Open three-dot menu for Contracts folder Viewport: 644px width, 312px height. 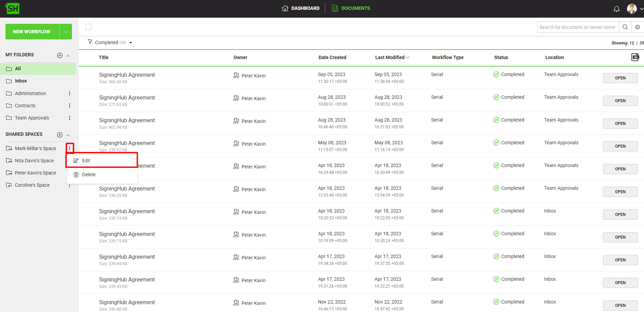click(70, 106)
